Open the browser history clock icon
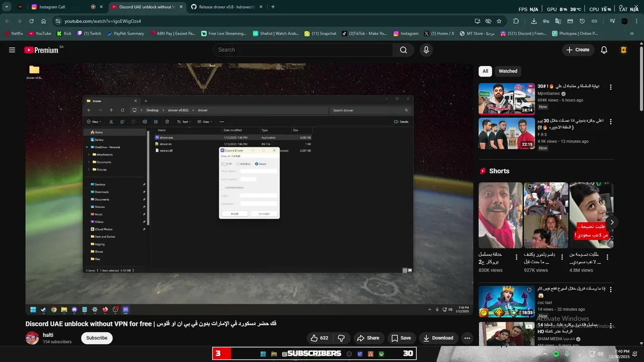644x362 pixels. (582, 21)
